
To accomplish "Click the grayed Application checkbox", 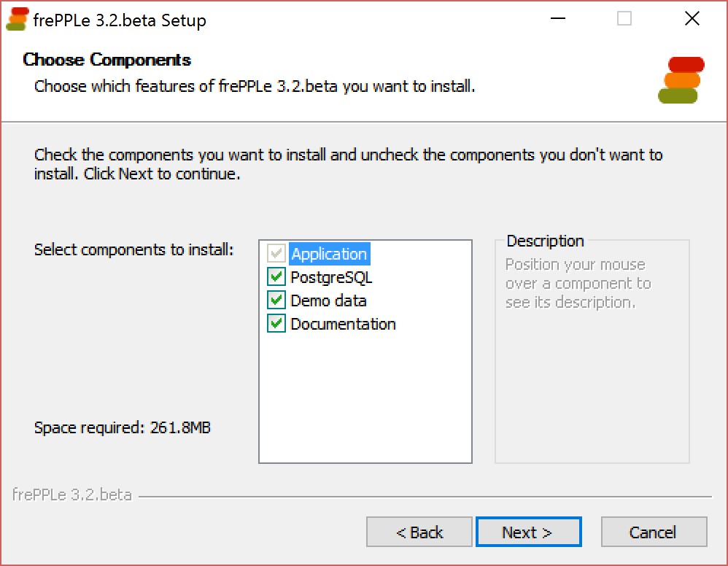I will click(x=276, y=254).
